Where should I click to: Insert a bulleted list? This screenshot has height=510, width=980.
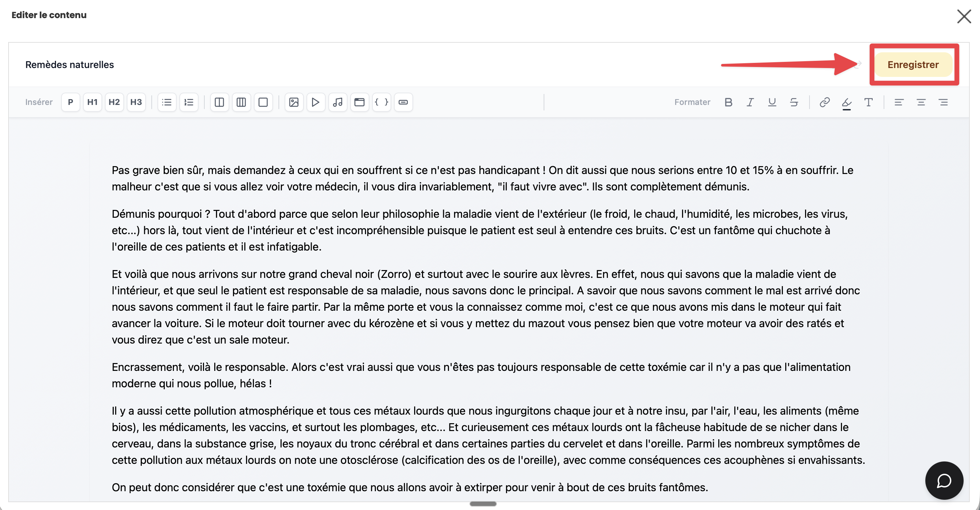[167, 102]
